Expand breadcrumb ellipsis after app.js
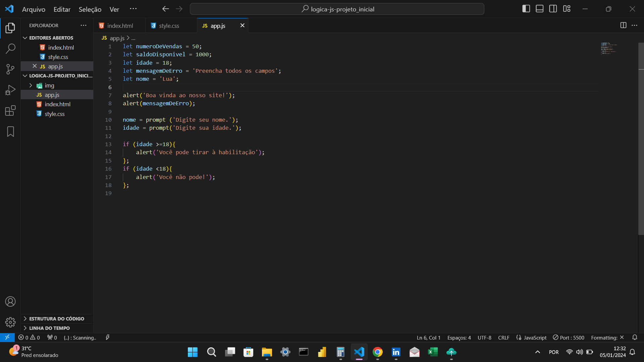 click(x=133, y=38)
